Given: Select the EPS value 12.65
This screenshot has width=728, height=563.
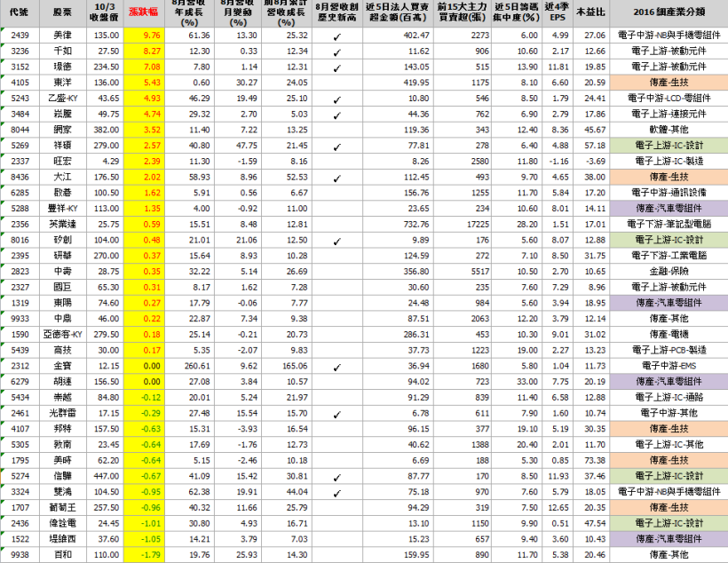Looking at the screenshot, I should coord(558,508).
